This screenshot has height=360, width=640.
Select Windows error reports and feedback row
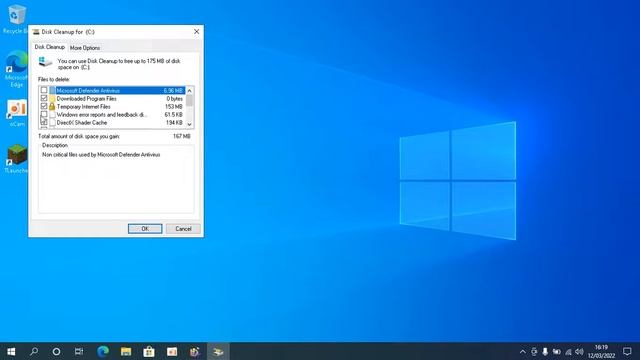113,114
